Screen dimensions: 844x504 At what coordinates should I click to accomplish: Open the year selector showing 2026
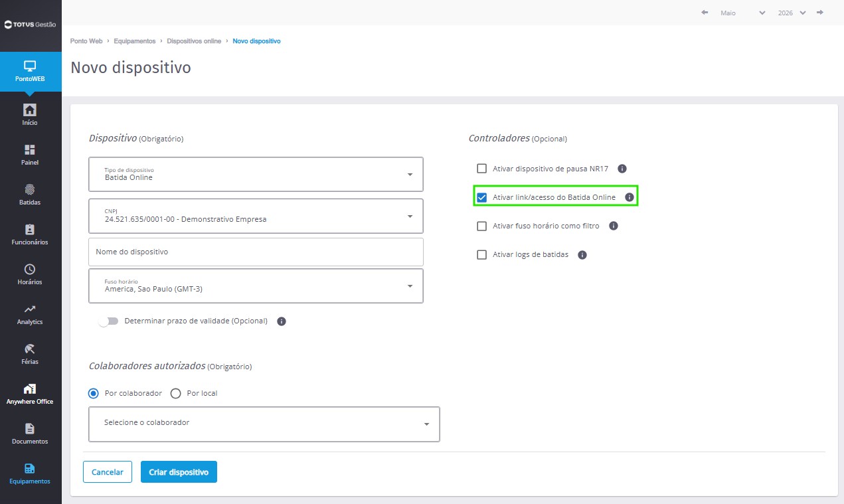point(792,13)
